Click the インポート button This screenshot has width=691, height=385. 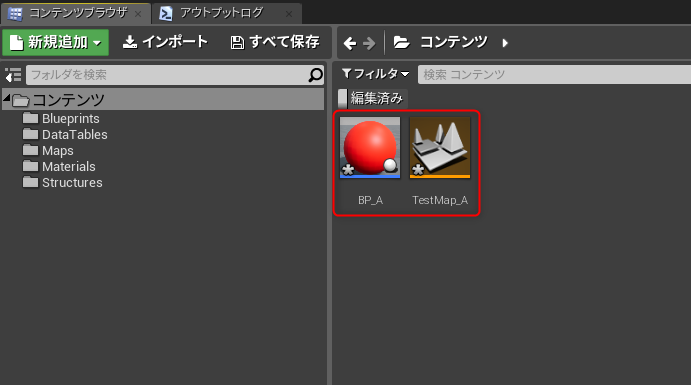(x=165, y=42)
